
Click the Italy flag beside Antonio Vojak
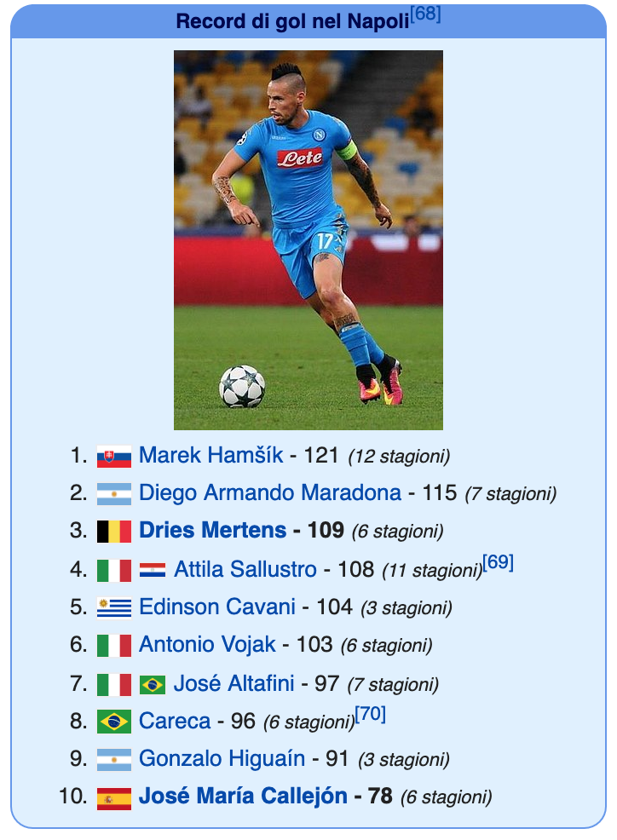113,646
